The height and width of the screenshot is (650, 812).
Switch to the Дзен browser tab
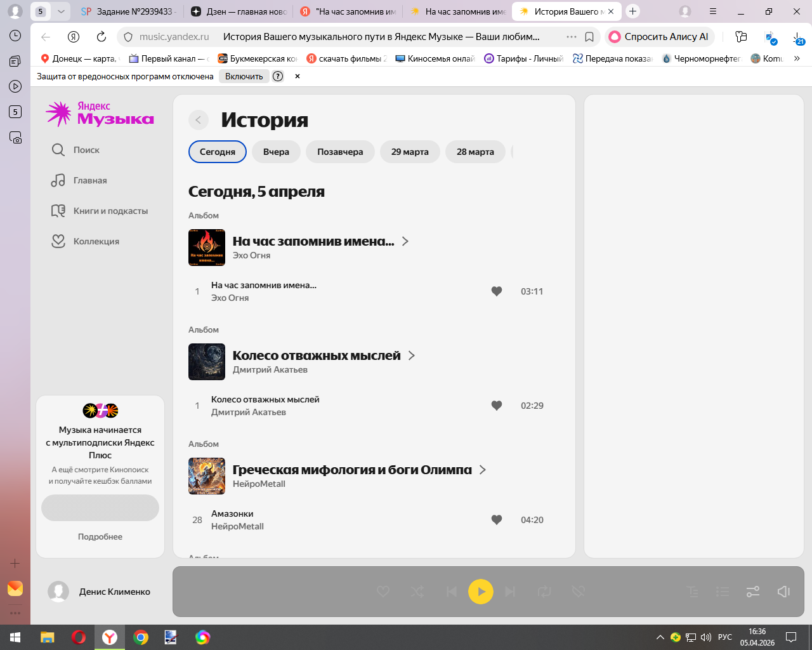tap(240, 11)
